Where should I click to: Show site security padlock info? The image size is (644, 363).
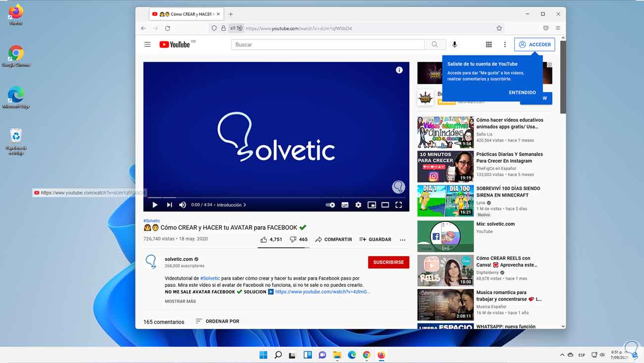tap(223, 28)
